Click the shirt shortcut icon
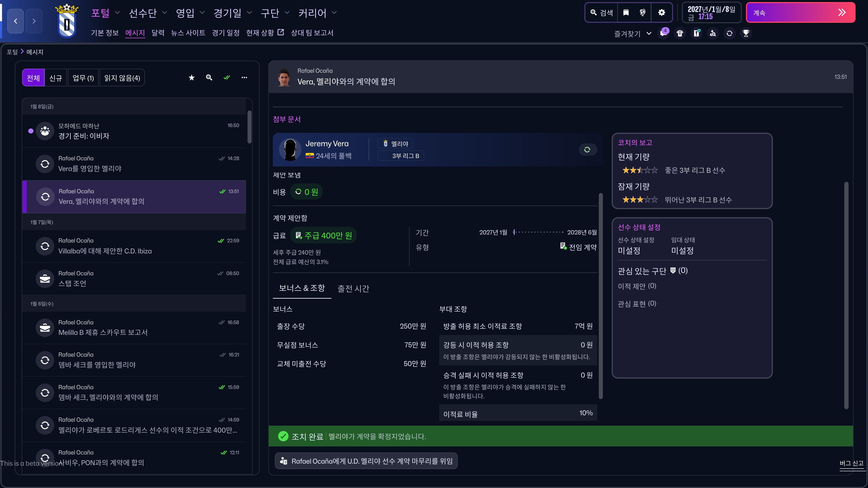Screen dimensions: 868x488 pyautogui.click(x=680, y=33)
